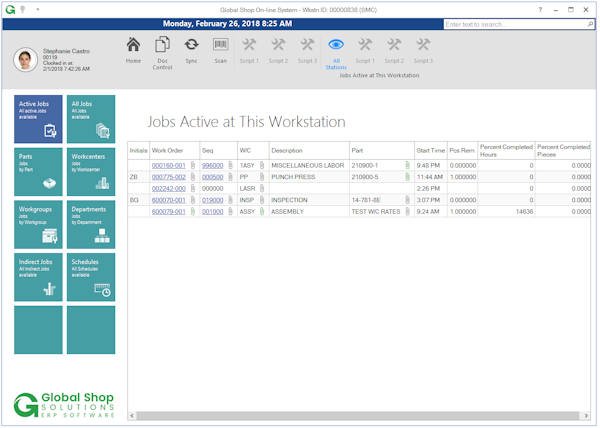Viewport: 600px width, 428px height.
Task: Go to Home in the toolbar
Action: (x=133, y=50)
